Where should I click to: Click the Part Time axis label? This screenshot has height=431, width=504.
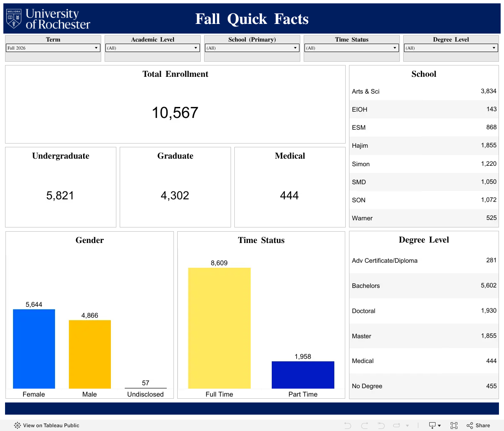(303, 394)
